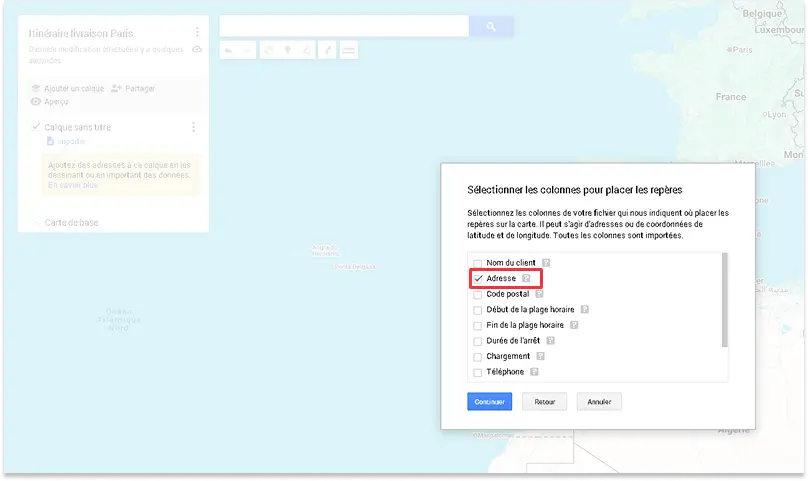Click the Belgique label on the map
The image size is (808, 481).
[x=762, y=14]
